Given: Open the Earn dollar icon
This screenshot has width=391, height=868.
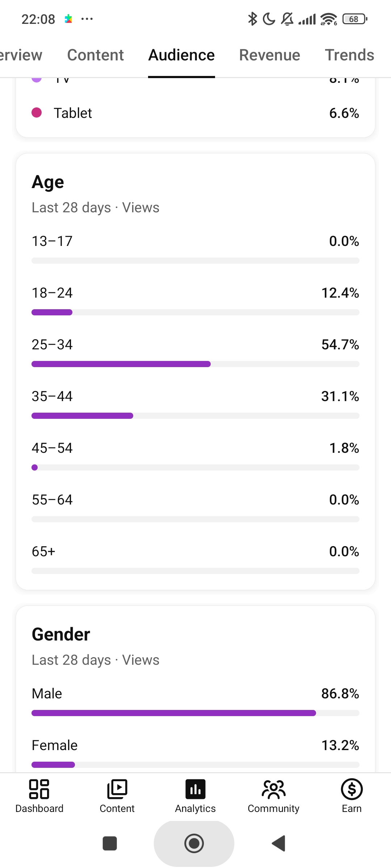Looking at the screenshot, I should [x=352, y=789].
